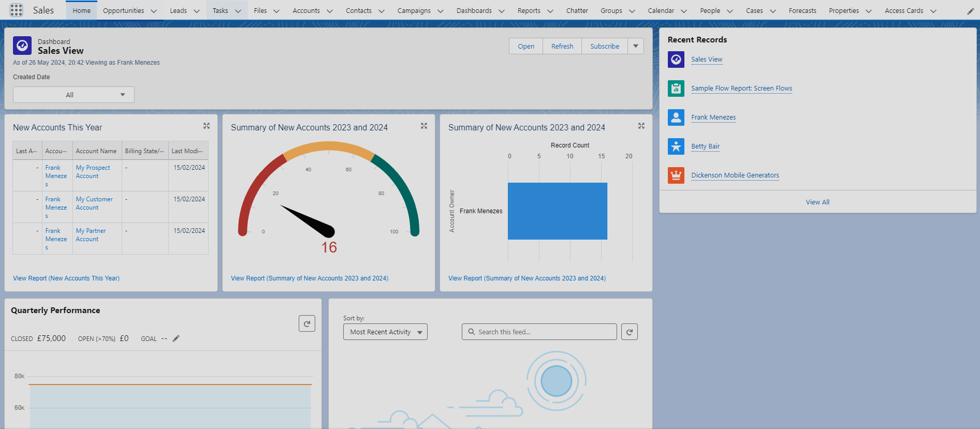Click View All recent records

click(x=817, y=202)
